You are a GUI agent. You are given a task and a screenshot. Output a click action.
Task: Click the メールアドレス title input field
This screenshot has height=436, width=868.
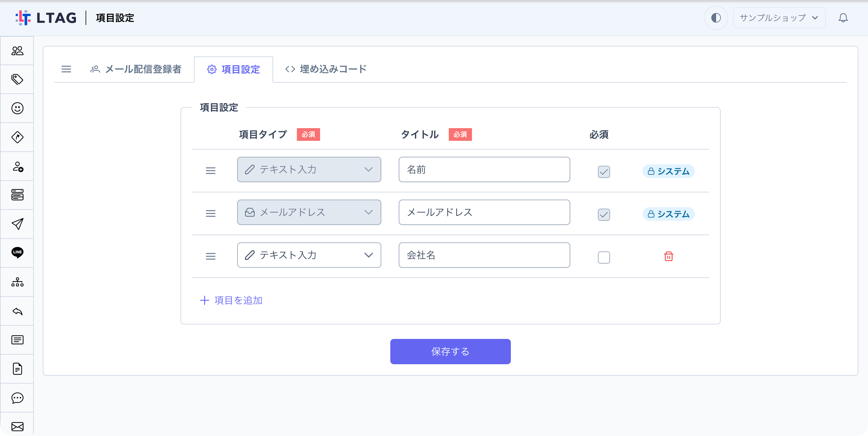pos(484,213)
